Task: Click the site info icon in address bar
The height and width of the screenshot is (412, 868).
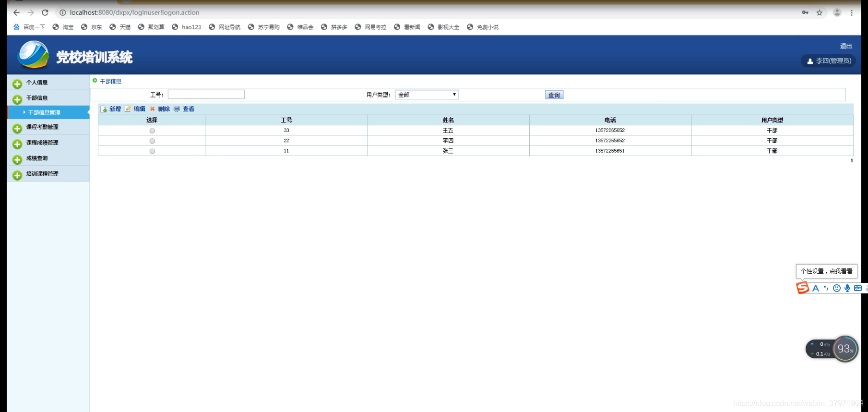Action: click(62, 12)
